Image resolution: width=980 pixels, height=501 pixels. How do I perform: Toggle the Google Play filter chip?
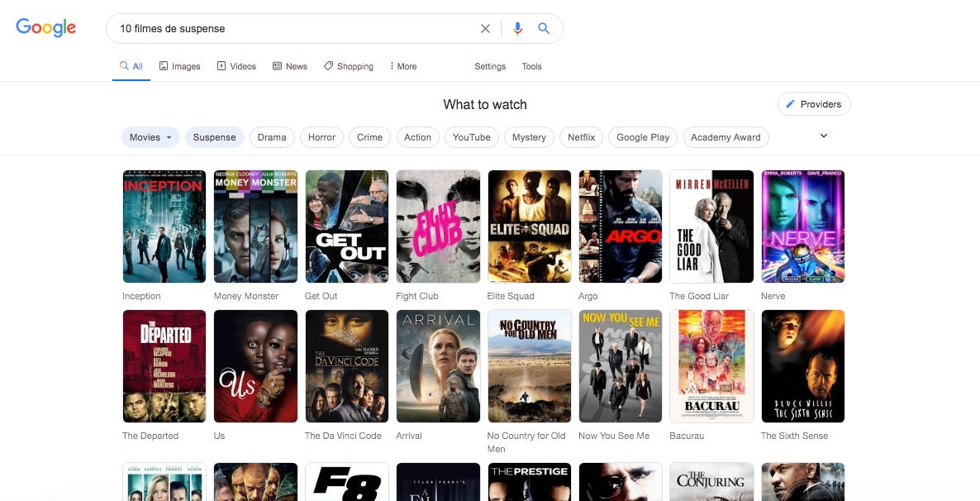coord(643,137)
